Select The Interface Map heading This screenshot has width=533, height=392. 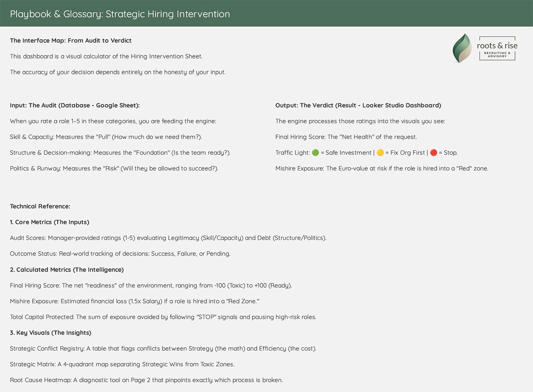(71, 40)
